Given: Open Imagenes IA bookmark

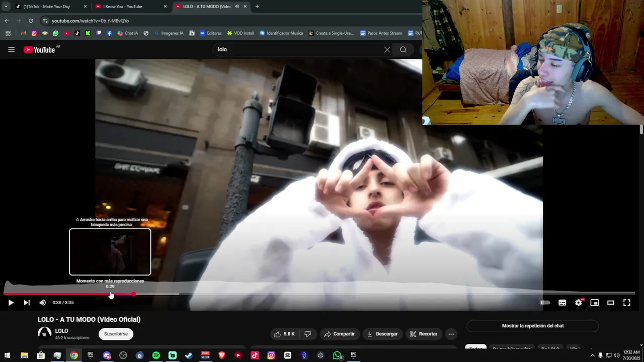Looking at the screenshot, I should pos(169,33).
